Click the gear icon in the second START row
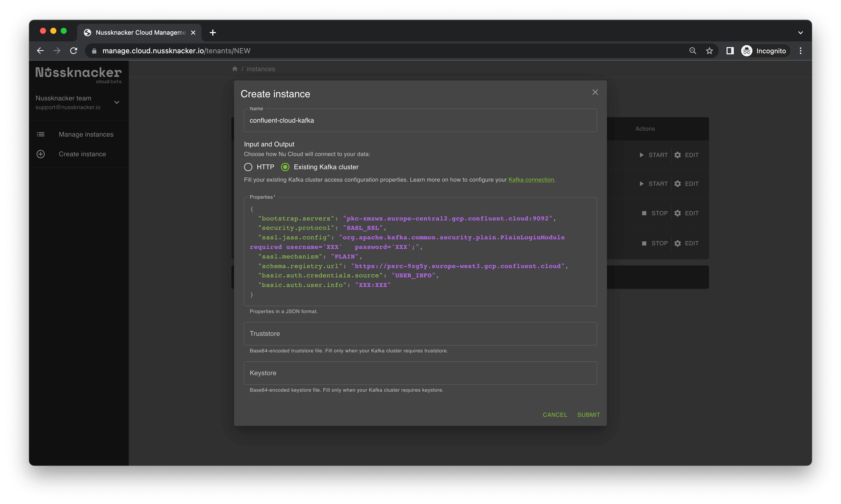This screenshot has height=504, width=841. click(x=677, y=184)
